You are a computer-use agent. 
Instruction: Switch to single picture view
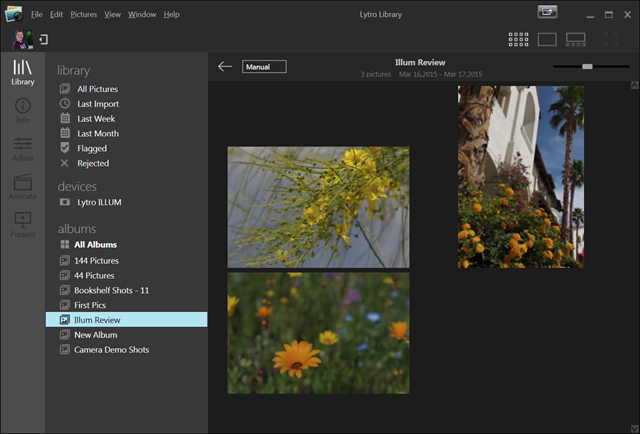tap(547, 40)
